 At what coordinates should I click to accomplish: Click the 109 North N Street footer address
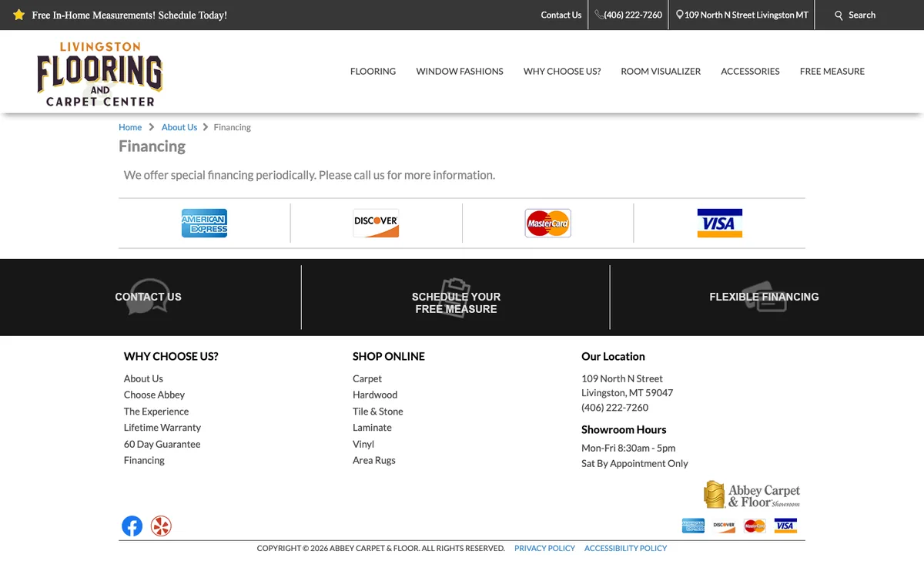[x=627, y=385]
